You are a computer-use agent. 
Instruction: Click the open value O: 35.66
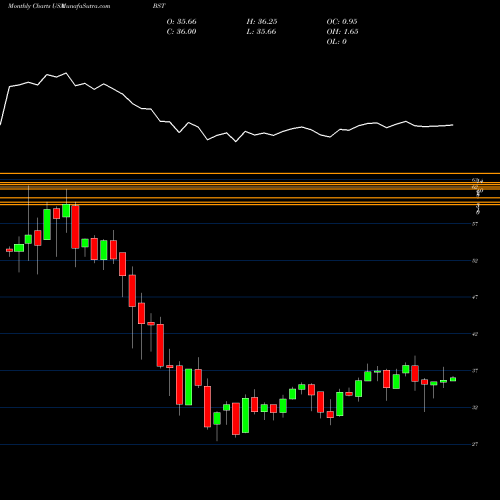pyautogui.click(x=181, y=22)
